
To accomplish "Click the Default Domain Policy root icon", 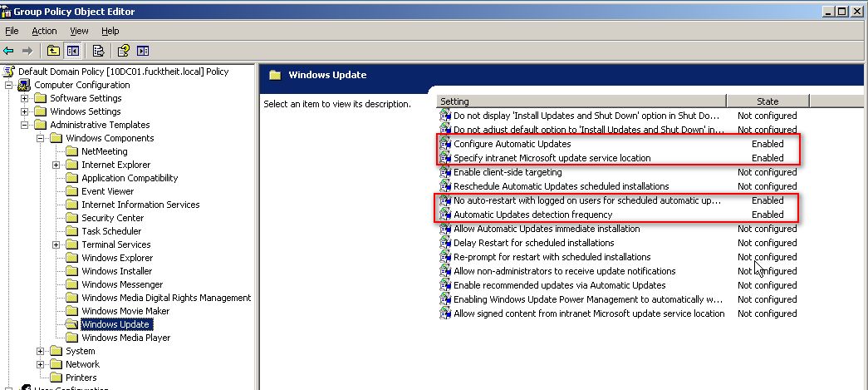I will point(9,72).
